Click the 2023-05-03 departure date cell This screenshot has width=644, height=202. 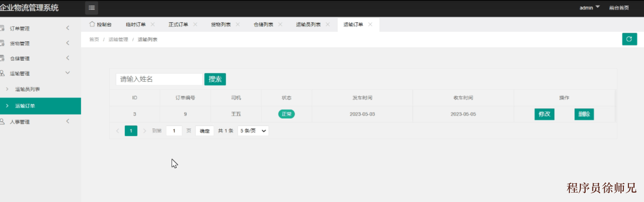pos(362,114)
